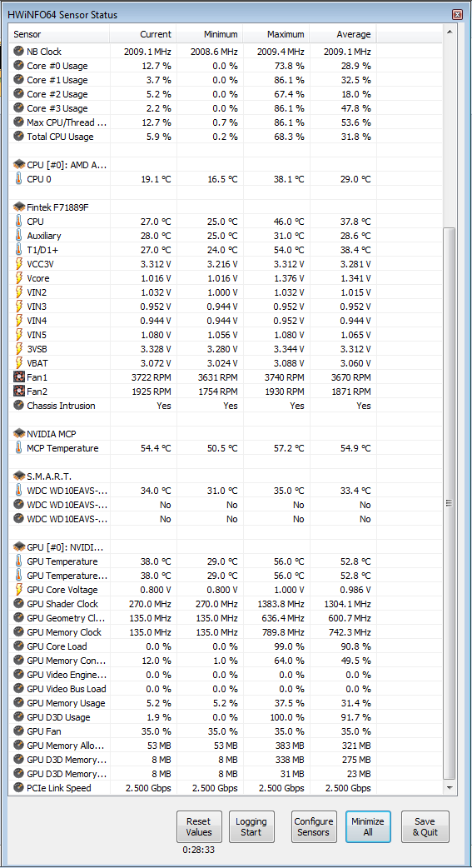Click the GPU Core Voltage bolt icon
472x868 pixels.
point(19,590)
